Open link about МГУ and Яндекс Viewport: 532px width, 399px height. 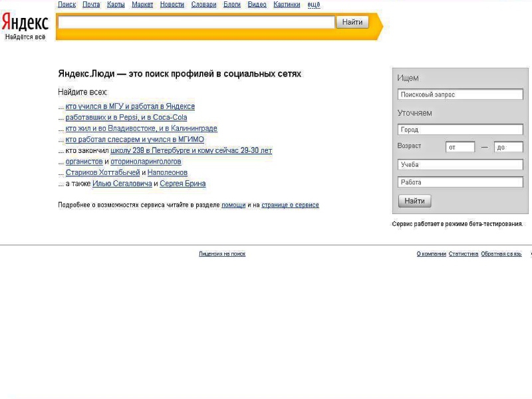130,106
